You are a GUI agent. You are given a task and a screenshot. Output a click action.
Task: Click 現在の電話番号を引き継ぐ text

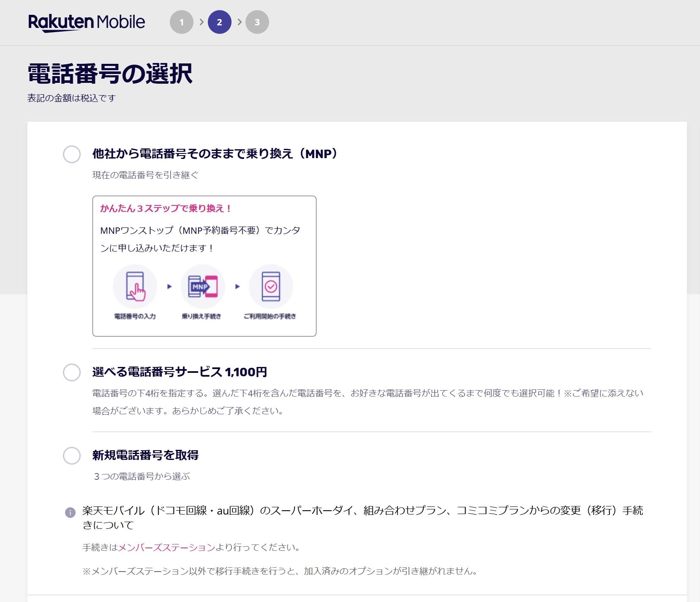click(145, 175)
